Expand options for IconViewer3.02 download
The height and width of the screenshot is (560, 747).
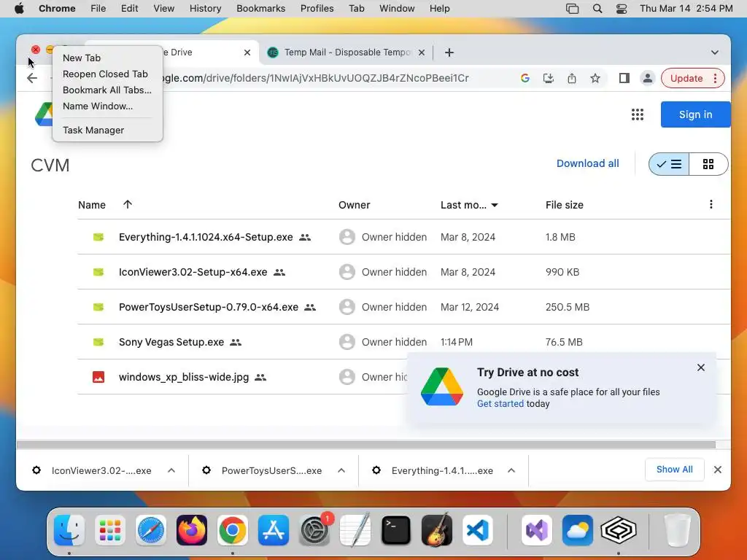click(171, 470)
